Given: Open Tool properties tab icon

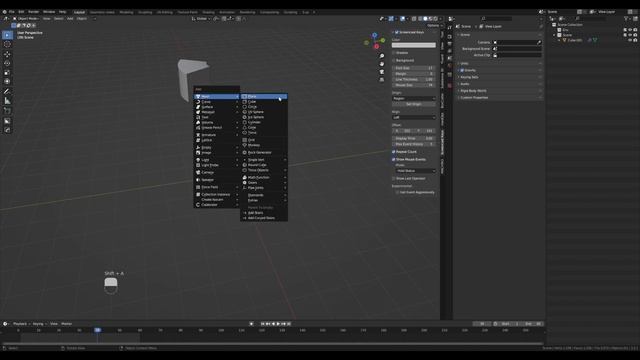Looking at the screenshot, I should (x=450, y=28).
